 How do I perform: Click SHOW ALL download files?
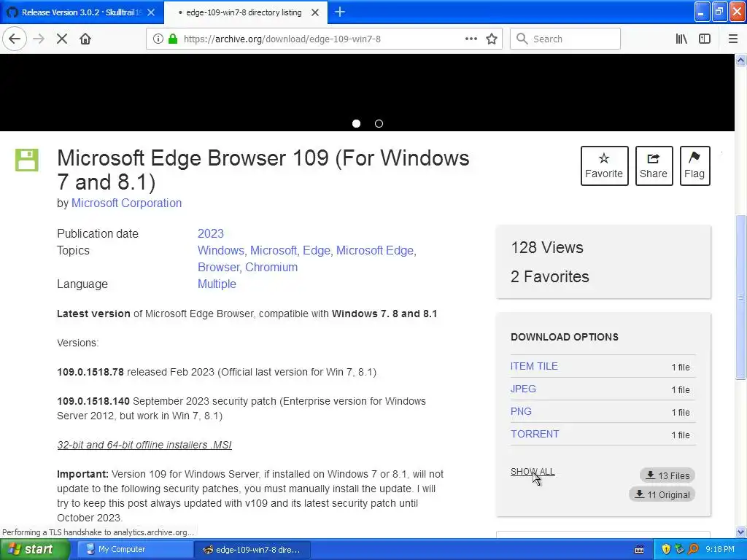pyautogui.click(x=533, y=472)
